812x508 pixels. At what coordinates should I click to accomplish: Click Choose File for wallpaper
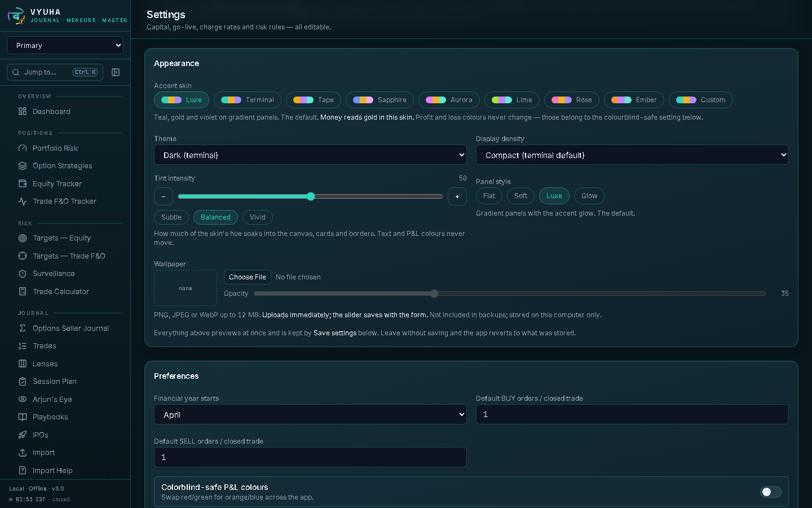[248, 277]
